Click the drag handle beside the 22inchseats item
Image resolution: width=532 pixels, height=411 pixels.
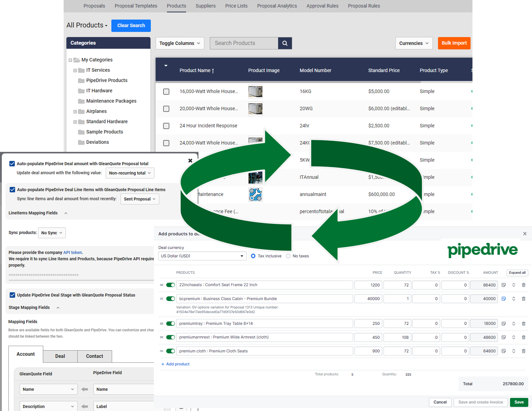(x=161, y=285)
